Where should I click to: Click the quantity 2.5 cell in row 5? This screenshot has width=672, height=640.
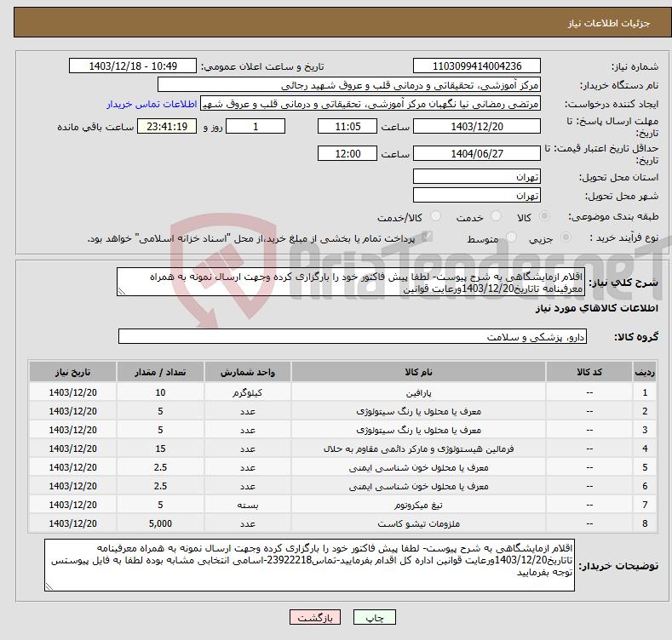click(x=160, y=467)
